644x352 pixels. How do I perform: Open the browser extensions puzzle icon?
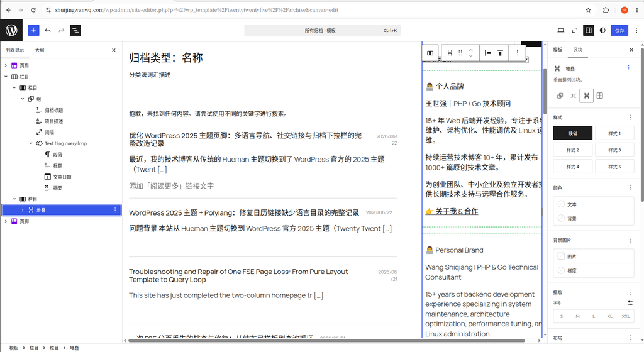(606, 10)
